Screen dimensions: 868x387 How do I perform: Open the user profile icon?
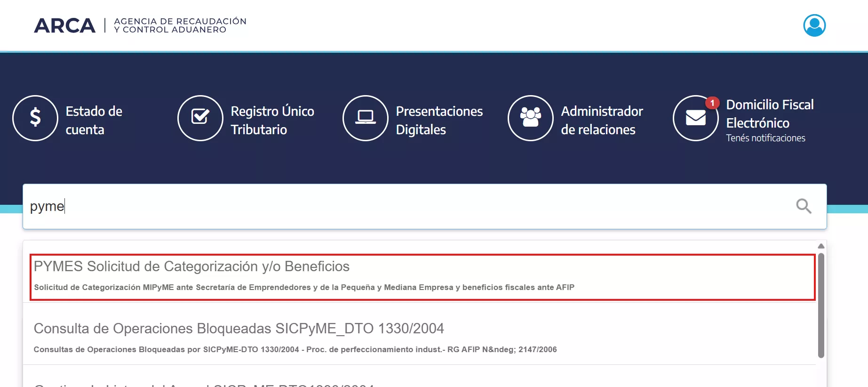tap(814, 25)
